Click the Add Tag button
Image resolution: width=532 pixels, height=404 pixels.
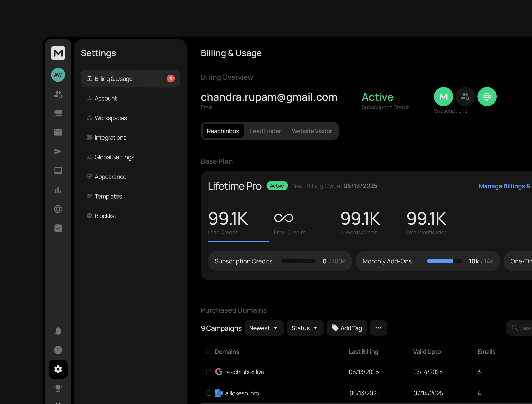(347, 328)
